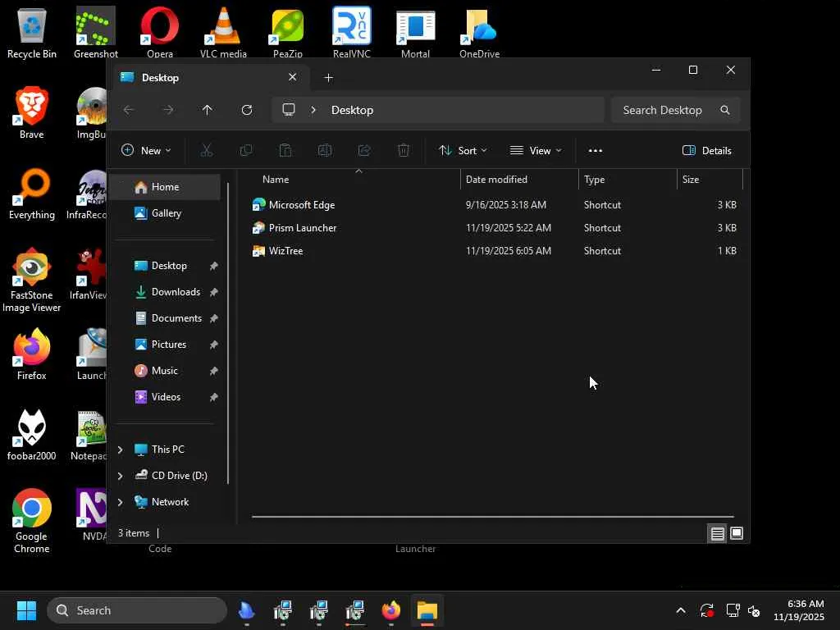Click the horizontal scrollbar in file list
The width and height of the screenshot is (840, 630).
pos(492,517)
